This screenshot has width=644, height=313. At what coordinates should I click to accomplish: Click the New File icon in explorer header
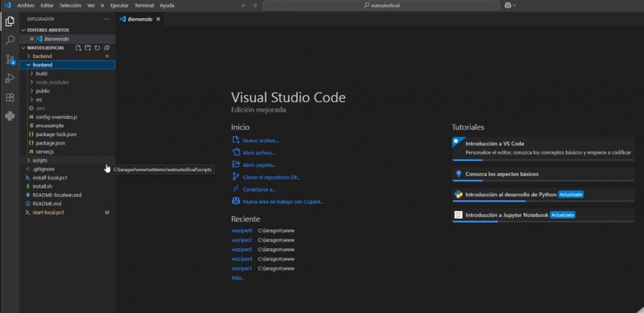tap(78, 48)
